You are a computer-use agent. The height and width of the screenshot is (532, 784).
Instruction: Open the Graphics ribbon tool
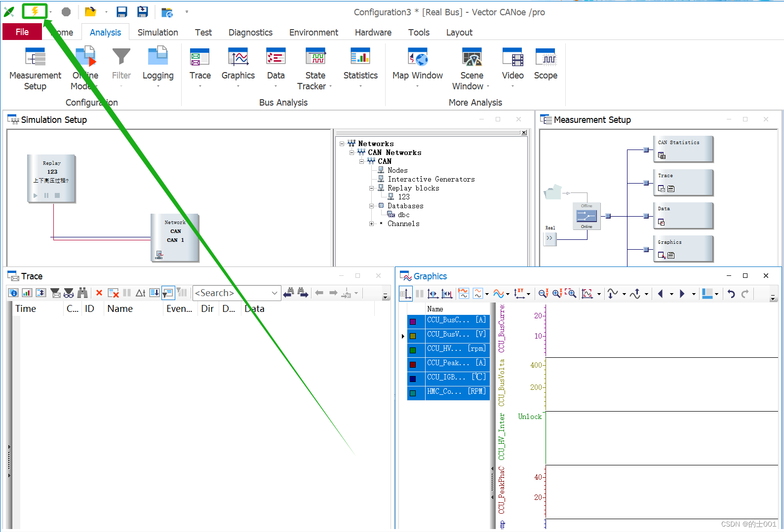coord(238,68)
